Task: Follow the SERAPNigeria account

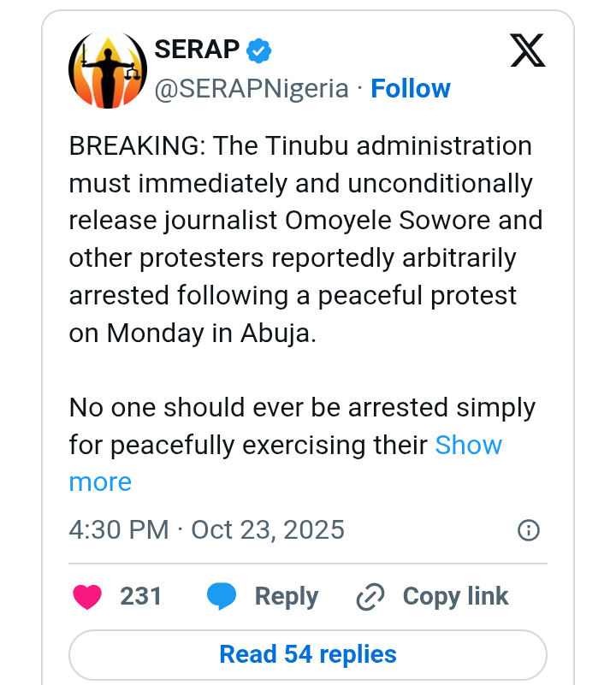Action: click(411, 89)
